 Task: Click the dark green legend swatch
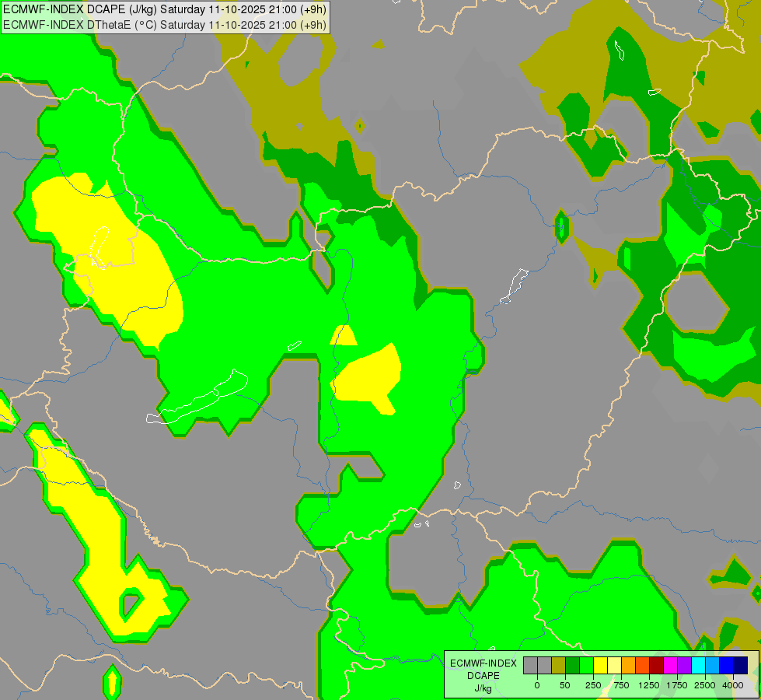point(573,665)
